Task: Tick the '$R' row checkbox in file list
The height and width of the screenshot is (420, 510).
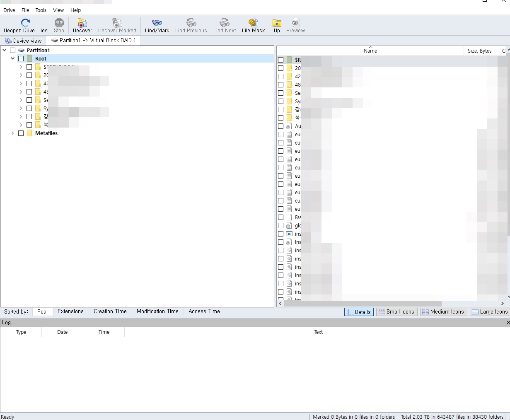Action: pos(280,60)
